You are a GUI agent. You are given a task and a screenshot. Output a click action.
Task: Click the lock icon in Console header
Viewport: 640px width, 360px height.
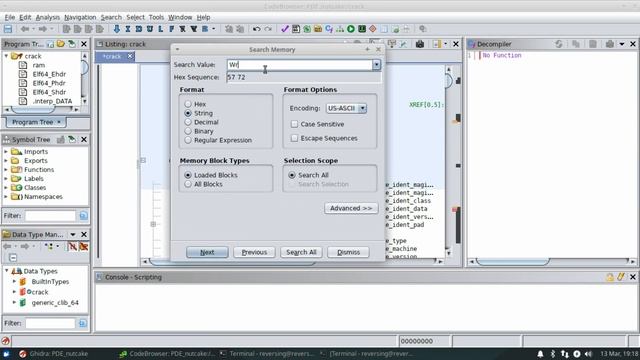(x=610, y=277)
